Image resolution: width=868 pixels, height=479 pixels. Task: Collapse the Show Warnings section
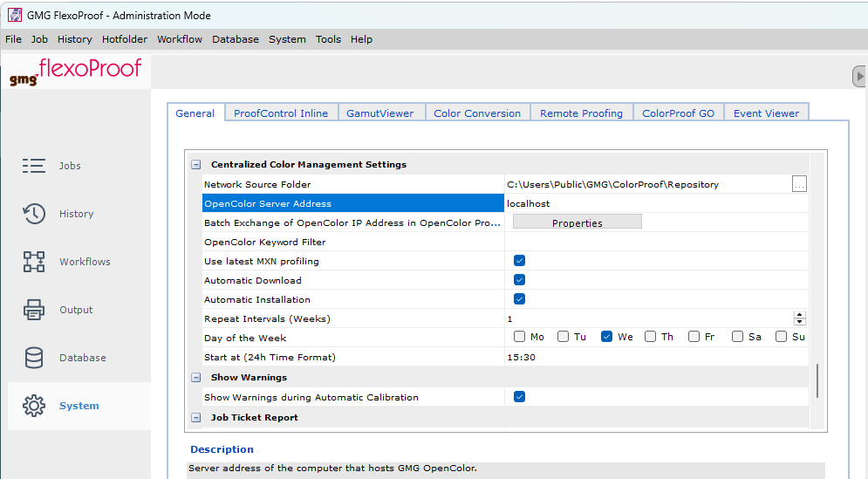coord(196,378)
